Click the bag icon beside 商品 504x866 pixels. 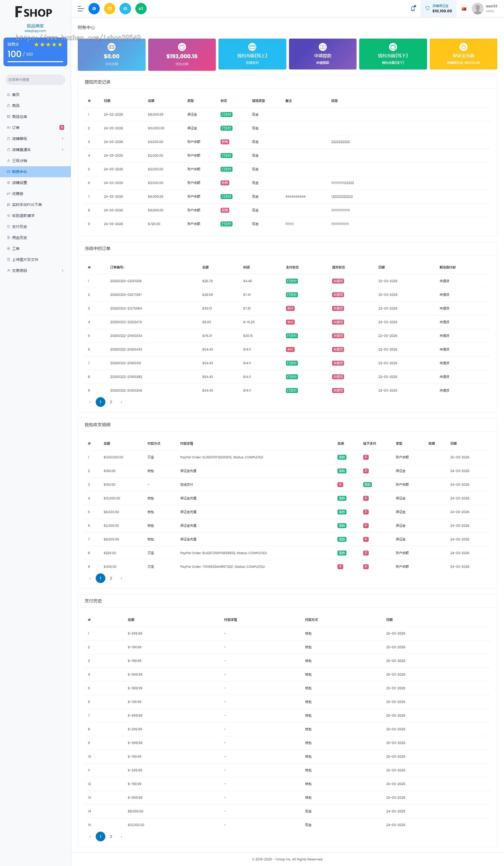8,105
